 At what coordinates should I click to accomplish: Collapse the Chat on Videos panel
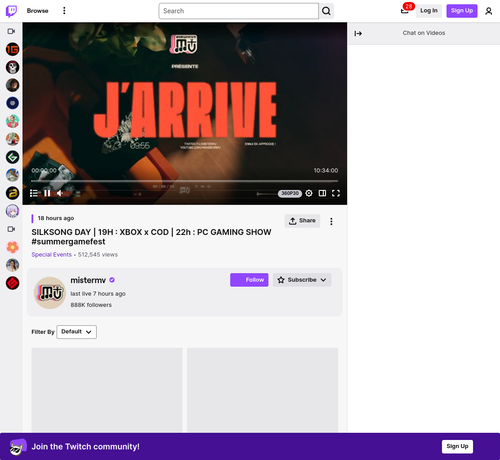coord(358,33)
